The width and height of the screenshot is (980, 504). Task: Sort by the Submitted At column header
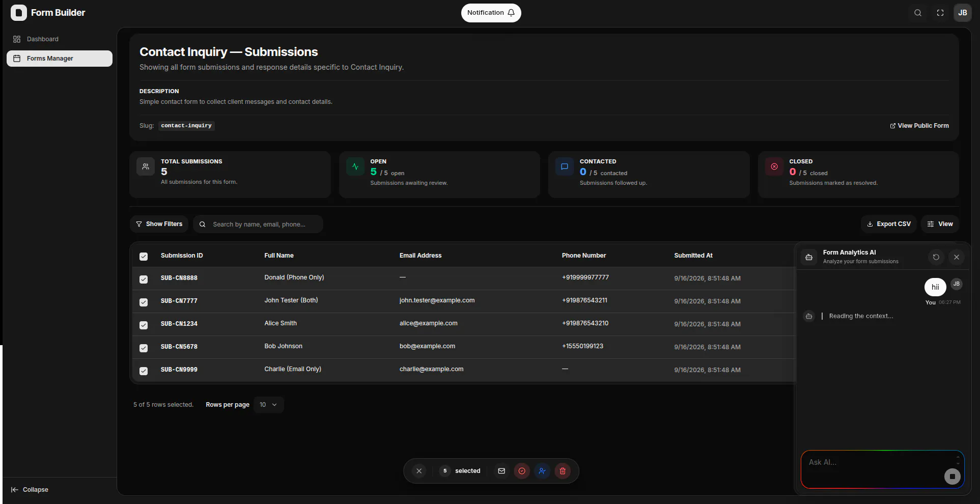693,256
